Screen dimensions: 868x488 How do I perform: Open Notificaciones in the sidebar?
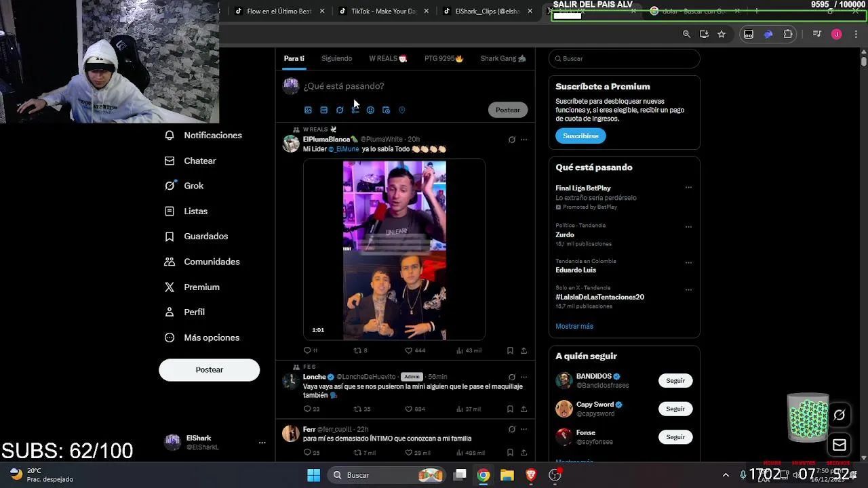[203, 136]
